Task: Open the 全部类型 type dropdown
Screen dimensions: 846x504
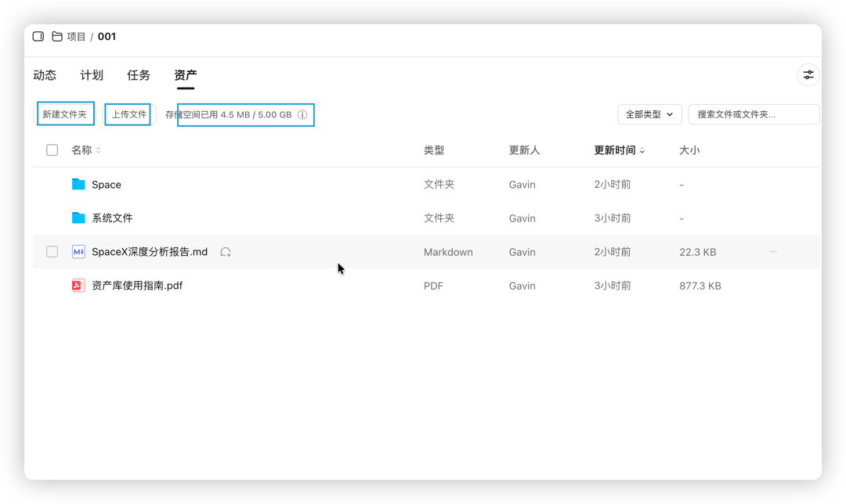Action: (649, 114)
